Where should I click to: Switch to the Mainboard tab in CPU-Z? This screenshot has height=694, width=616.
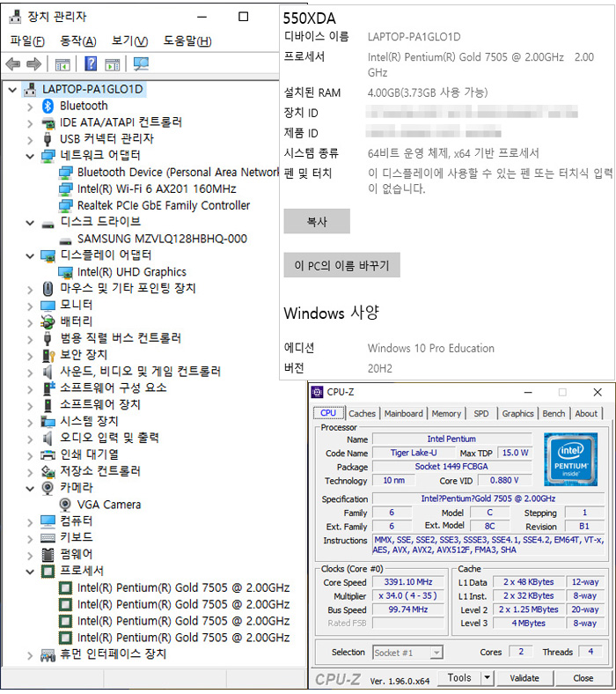(403, 413)
